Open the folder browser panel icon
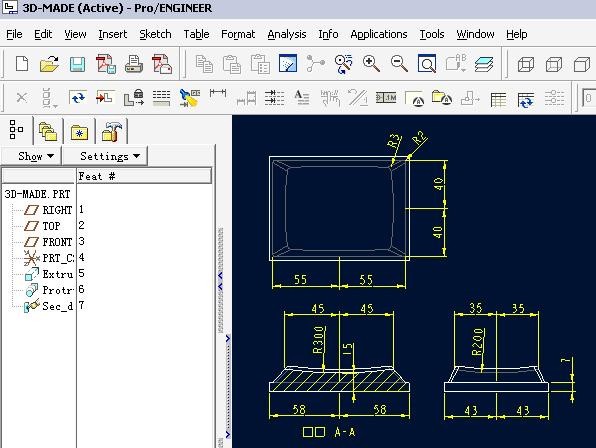This screenshot has height=448, width=596. point(48,131)
